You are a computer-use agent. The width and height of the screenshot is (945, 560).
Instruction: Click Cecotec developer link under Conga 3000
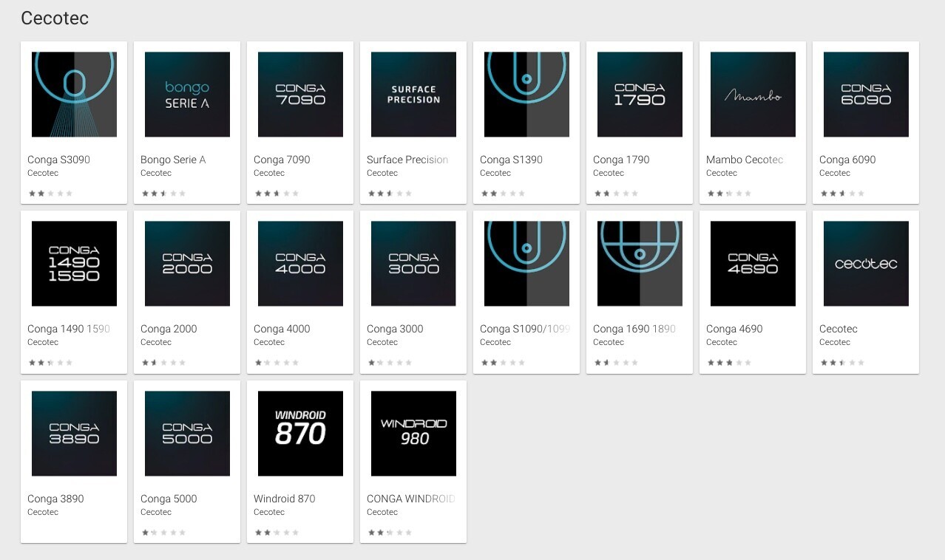382,342
